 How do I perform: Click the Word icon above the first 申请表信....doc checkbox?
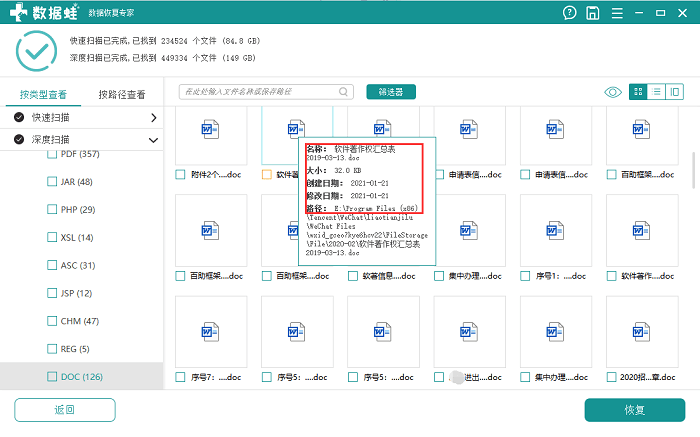[x=469, y=129]
